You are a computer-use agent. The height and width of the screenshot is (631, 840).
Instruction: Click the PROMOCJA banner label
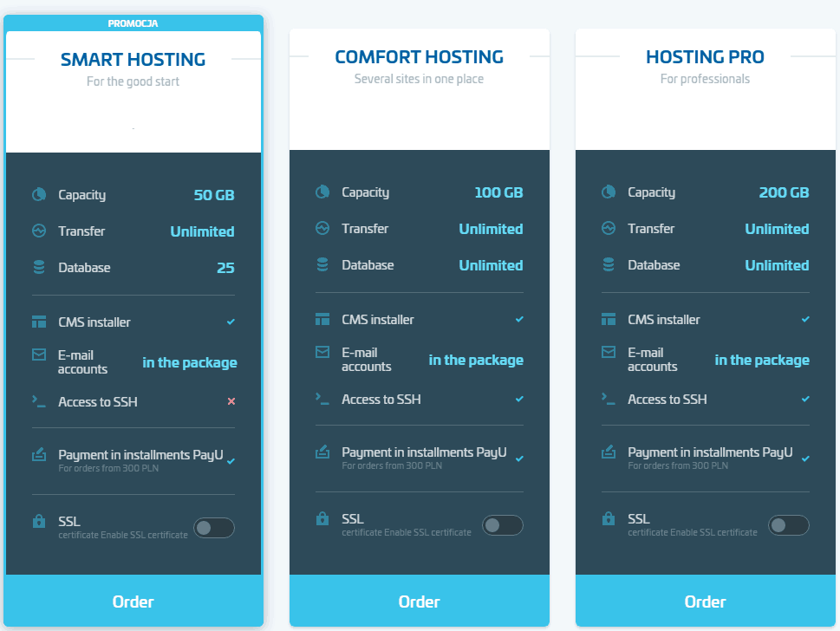click(x=133, y=23)
